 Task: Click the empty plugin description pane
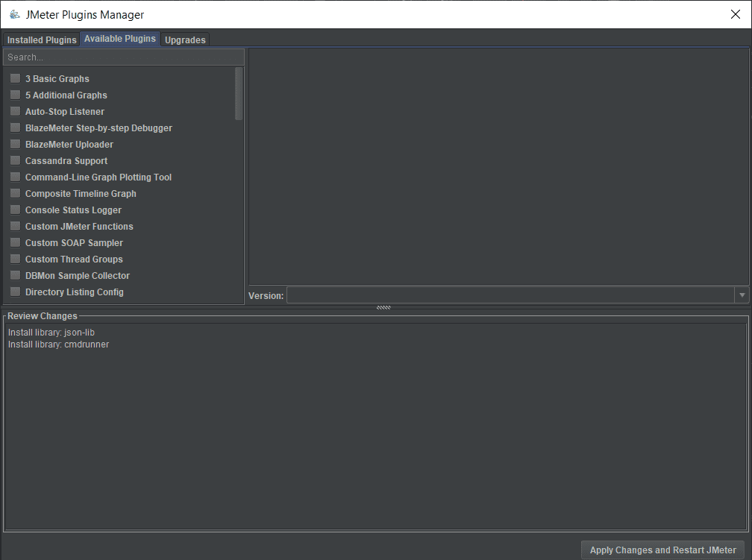coord(499,166)
